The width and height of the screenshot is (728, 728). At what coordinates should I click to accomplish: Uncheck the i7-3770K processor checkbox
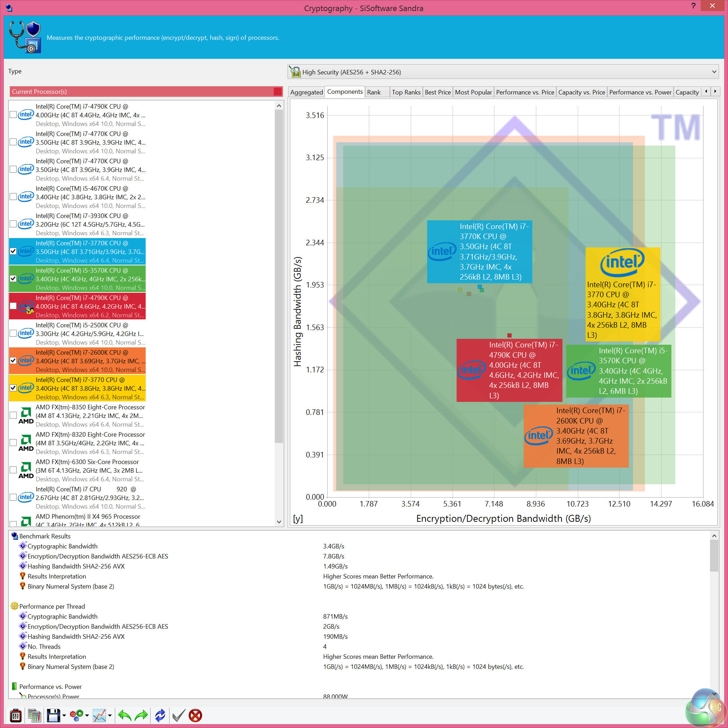(13, 251)
